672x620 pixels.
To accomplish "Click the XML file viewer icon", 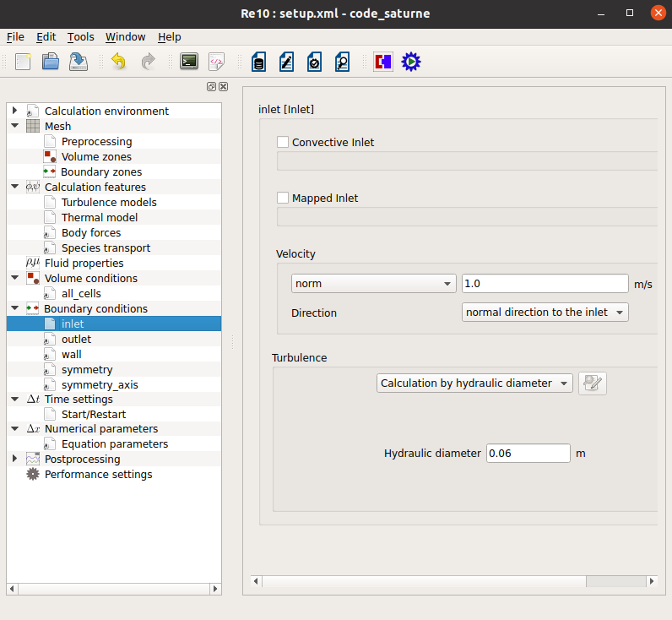I will point(217,62).
